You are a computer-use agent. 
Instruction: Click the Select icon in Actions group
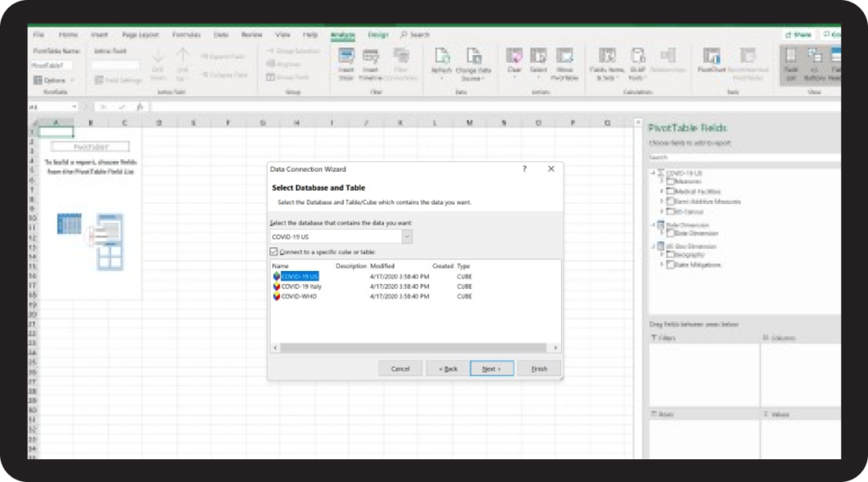pos(538,57)
